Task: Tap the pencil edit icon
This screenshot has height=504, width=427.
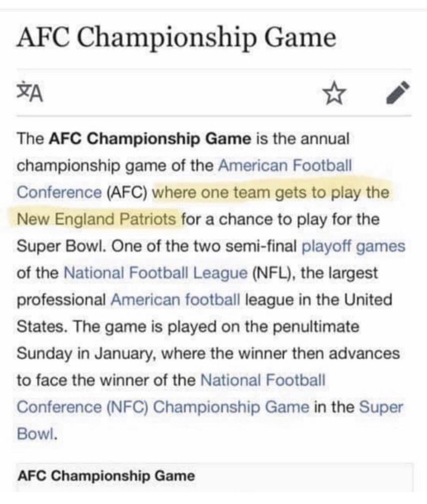Action: (x=399, y=93)
